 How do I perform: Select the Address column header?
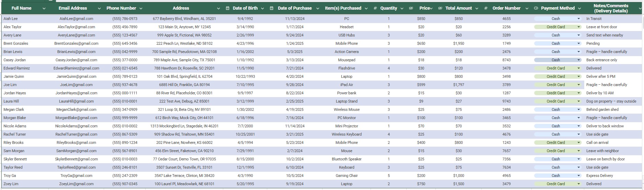181,8
